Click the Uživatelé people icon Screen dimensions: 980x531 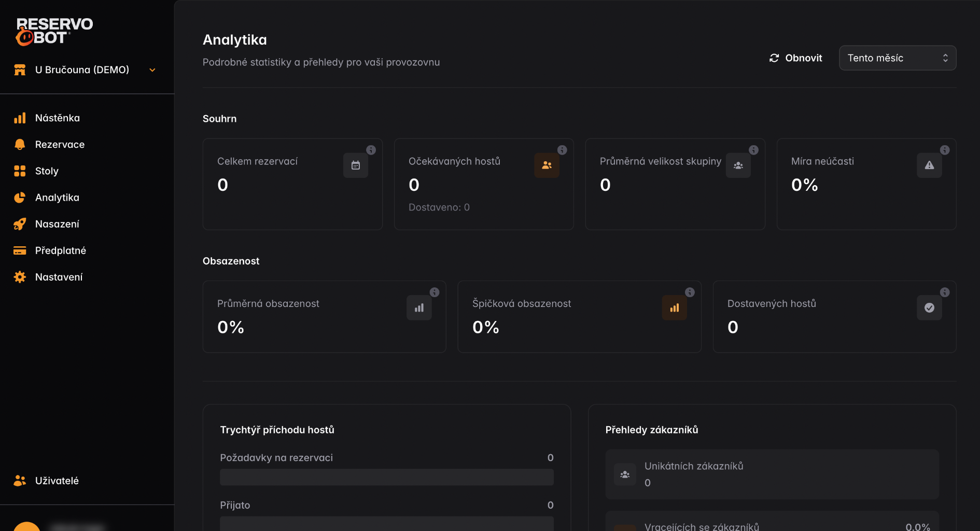point(20,481)
